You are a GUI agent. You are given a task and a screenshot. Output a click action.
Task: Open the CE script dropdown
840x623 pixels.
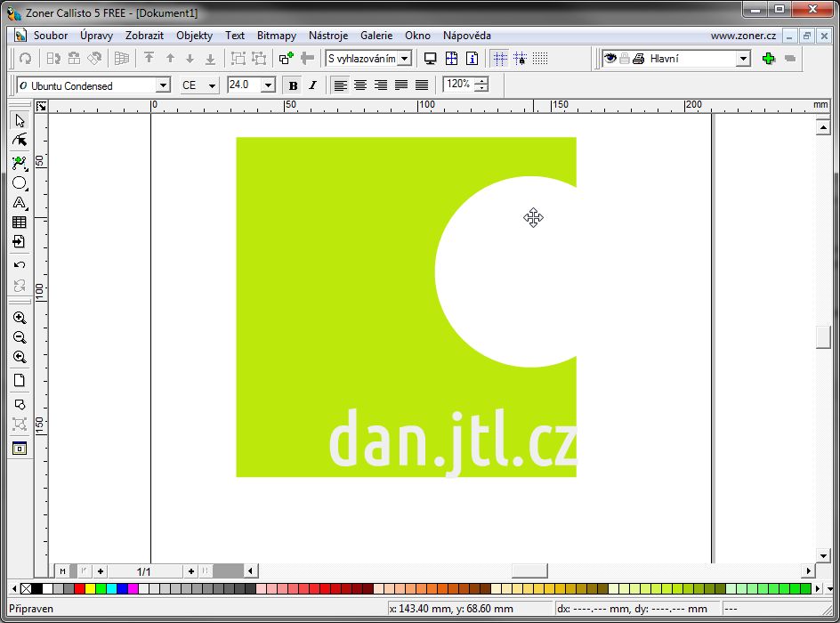[212, 85]
